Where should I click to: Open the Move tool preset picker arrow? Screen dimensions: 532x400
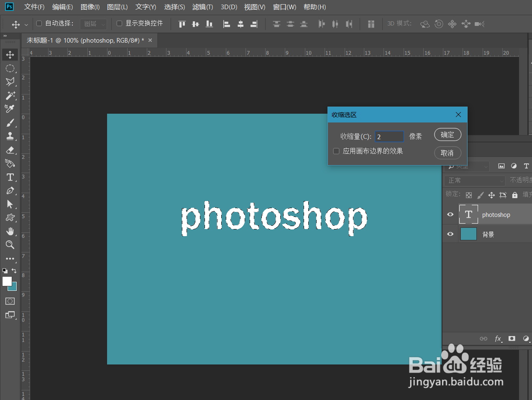point(26,25)
